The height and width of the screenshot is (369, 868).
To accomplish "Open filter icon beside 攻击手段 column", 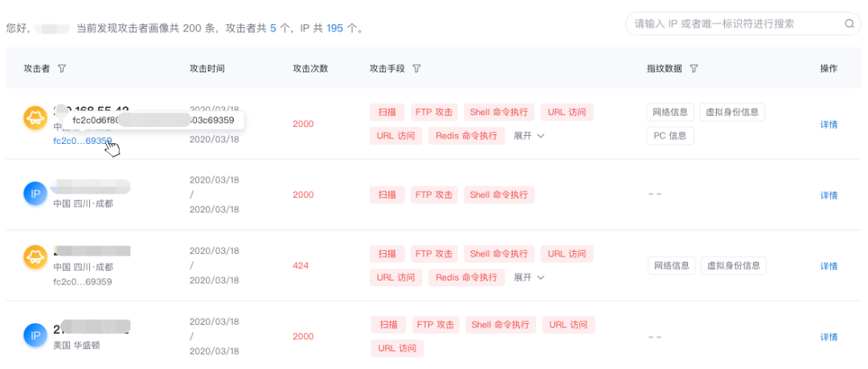I will (x=417, y=68).
